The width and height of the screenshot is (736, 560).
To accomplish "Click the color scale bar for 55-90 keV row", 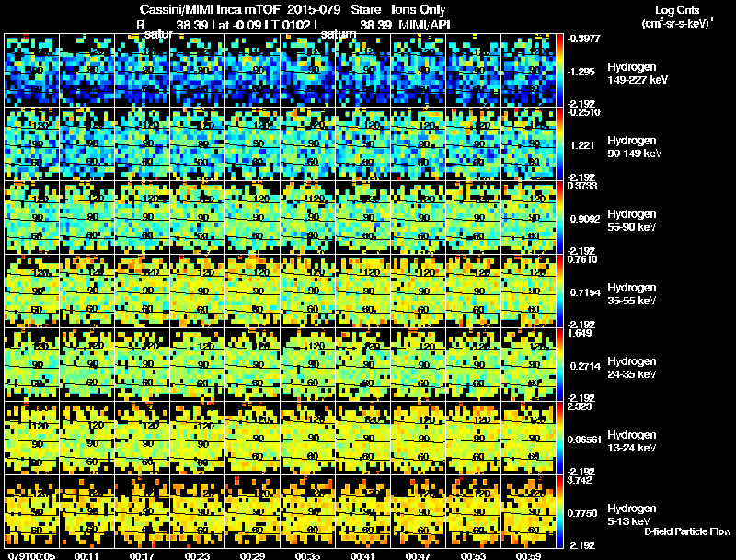I will [x=559, y=218].
